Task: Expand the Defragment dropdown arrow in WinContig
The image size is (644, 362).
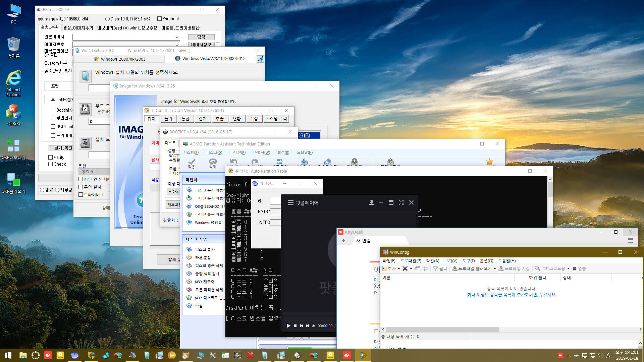Action: pos(568,269)
